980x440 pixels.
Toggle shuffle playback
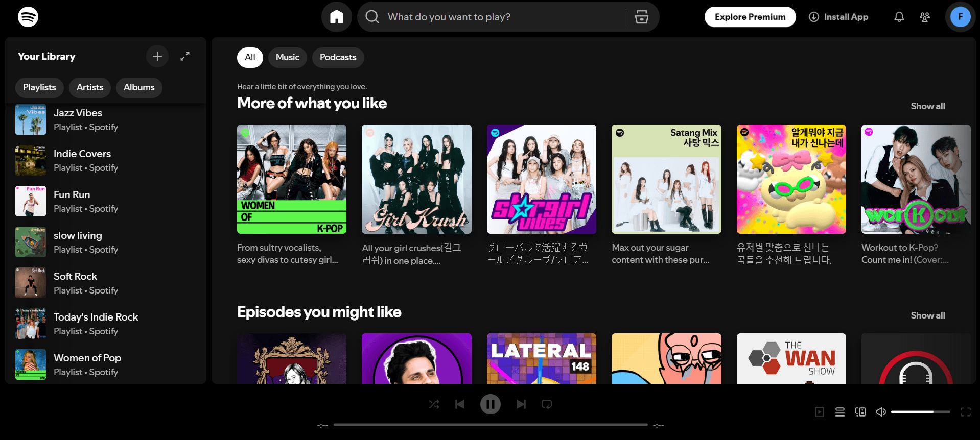[434, 404]
